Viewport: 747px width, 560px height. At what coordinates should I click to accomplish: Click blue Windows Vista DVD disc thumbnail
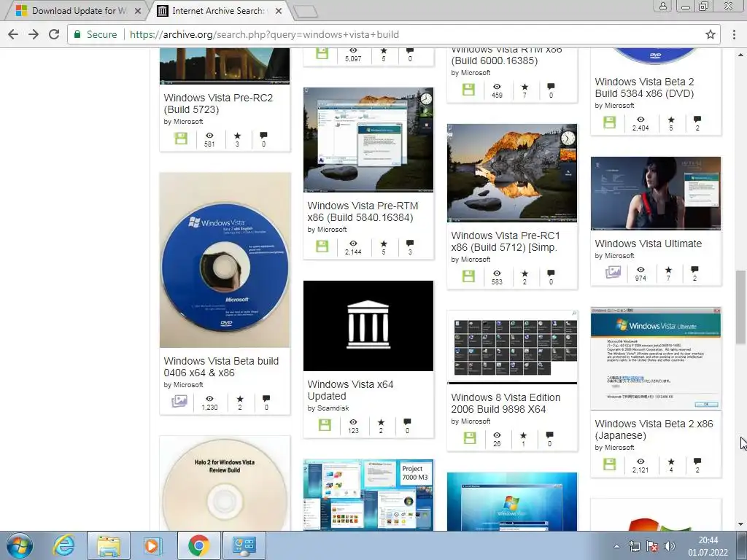point(225,260)
